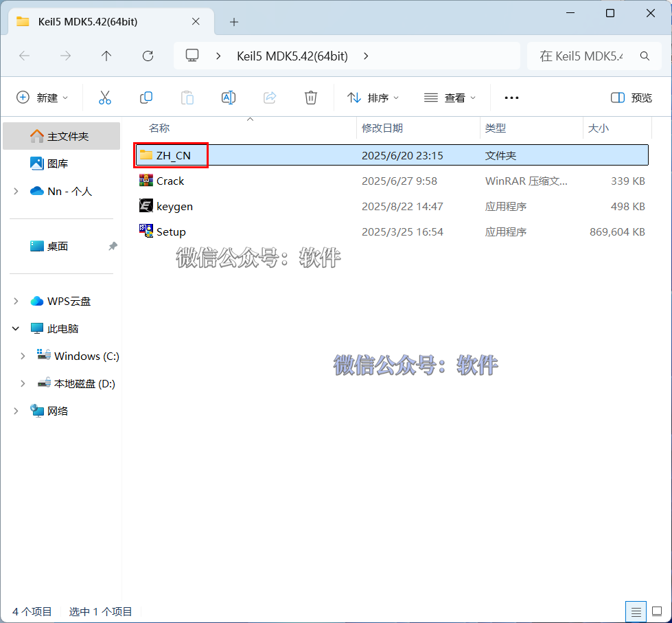
Task: Click the date 2025/6/20 23:15
Action: 402,155
